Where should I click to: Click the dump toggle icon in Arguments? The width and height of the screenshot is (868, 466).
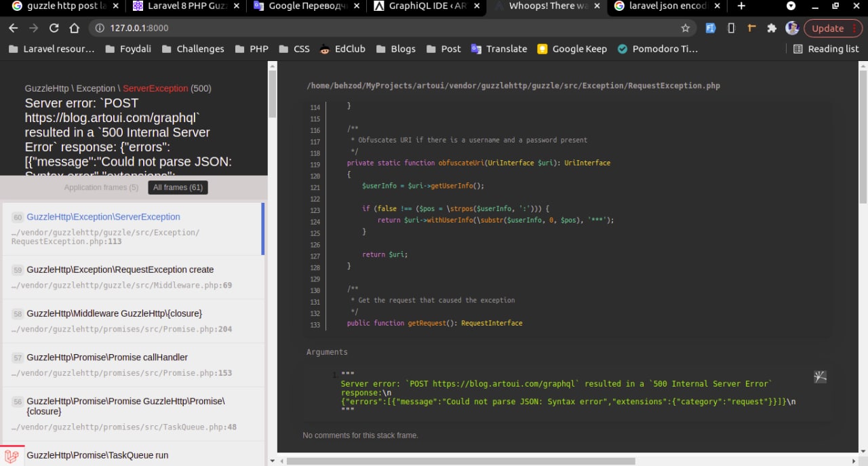coord(820,377)
